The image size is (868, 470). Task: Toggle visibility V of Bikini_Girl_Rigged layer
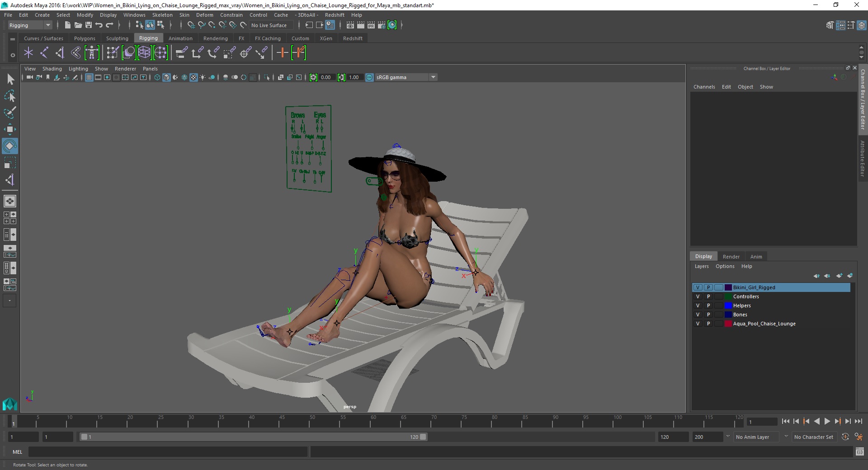point(698,287)
